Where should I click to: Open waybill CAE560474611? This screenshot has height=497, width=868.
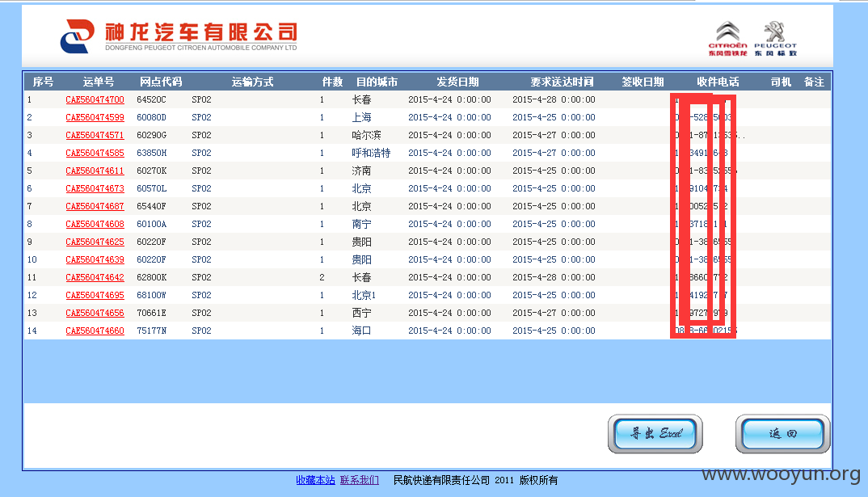(95, 171)
